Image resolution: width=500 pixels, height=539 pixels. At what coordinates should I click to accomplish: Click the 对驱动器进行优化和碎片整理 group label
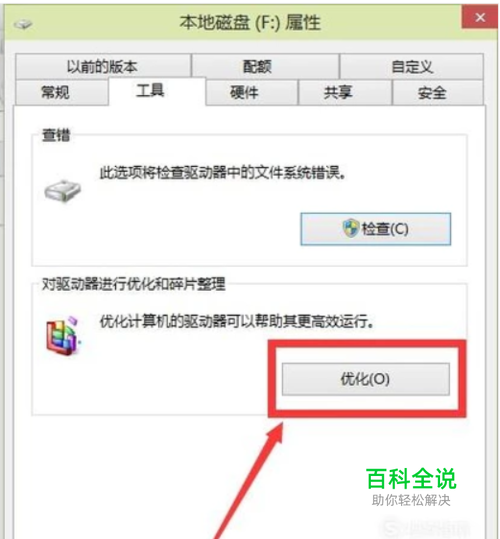click(x=133, y=284)
